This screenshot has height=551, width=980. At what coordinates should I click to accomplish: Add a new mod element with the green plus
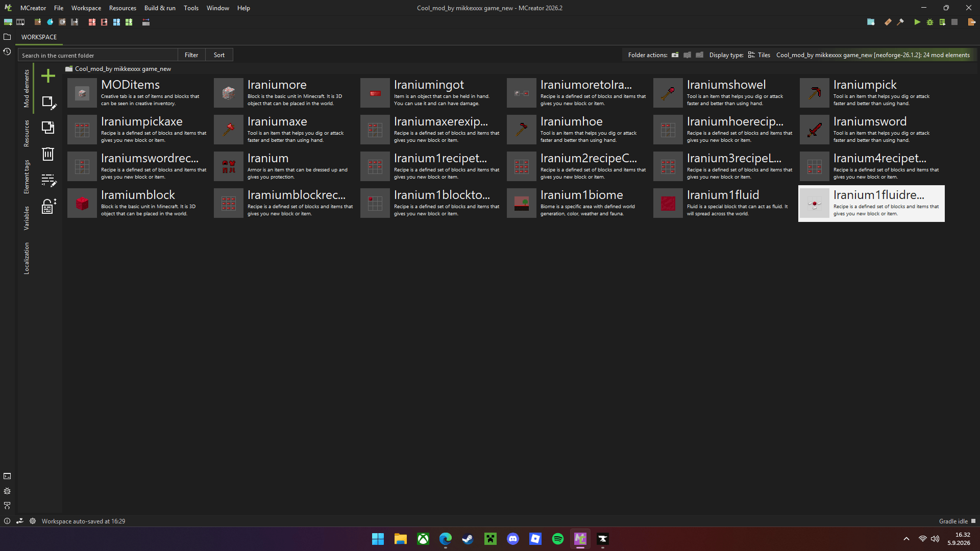(48, 76)
